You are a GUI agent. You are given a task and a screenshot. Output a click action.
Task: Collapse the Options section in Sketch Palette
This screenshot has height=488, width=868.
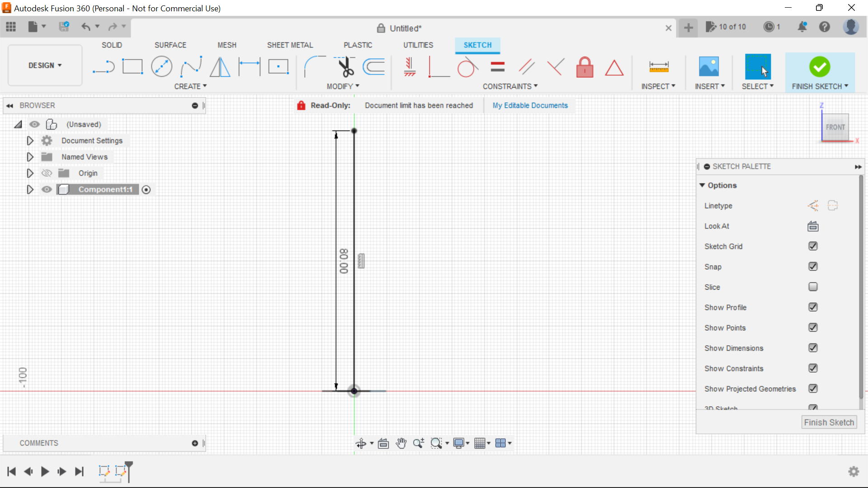703,185
